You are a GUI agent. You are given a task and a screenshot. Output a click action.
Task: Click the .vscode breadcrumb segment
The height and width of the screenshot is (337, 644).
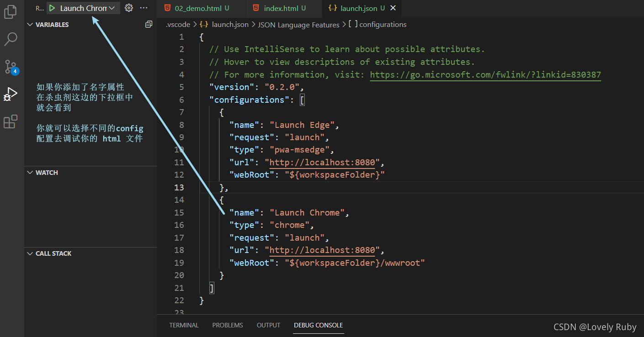click(x=178, y=25)
